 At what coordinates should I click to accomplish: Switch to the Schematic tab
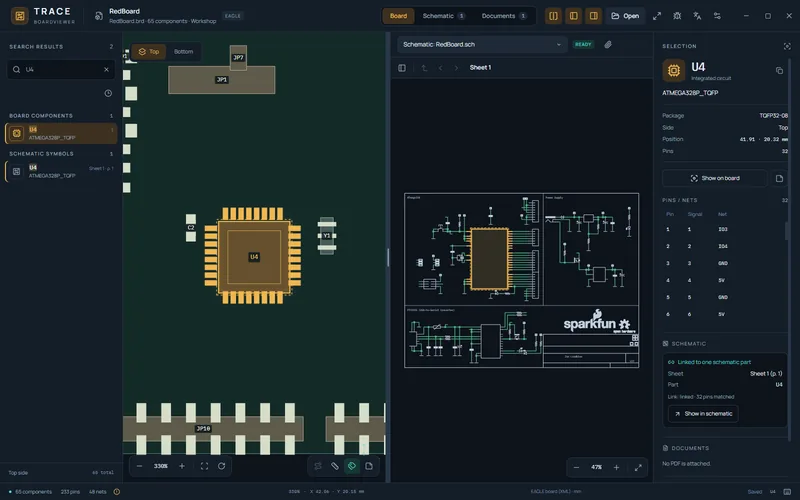point(443,16)
